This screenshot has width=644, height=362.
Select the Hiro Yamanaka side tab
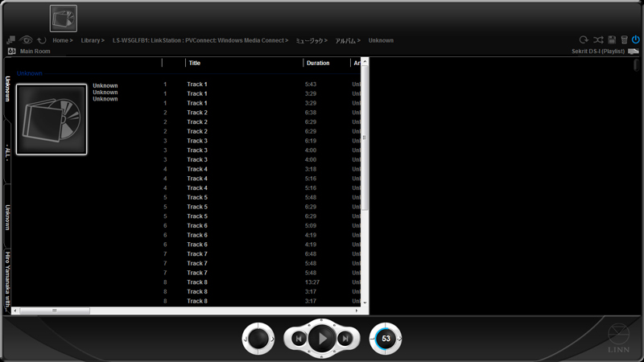8,278
